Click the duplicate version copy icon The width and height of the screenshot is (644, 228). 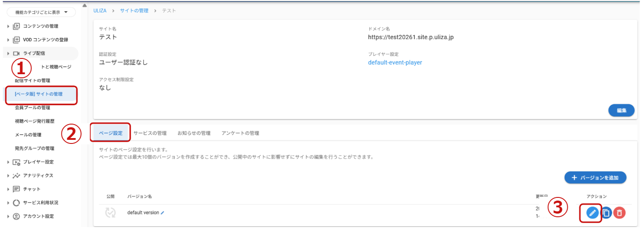pos(606,213)
